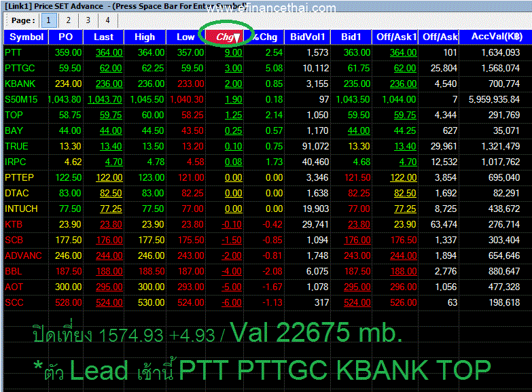Switch to page 3 tab
Screen dimensions: 532x392
[88, 20]
